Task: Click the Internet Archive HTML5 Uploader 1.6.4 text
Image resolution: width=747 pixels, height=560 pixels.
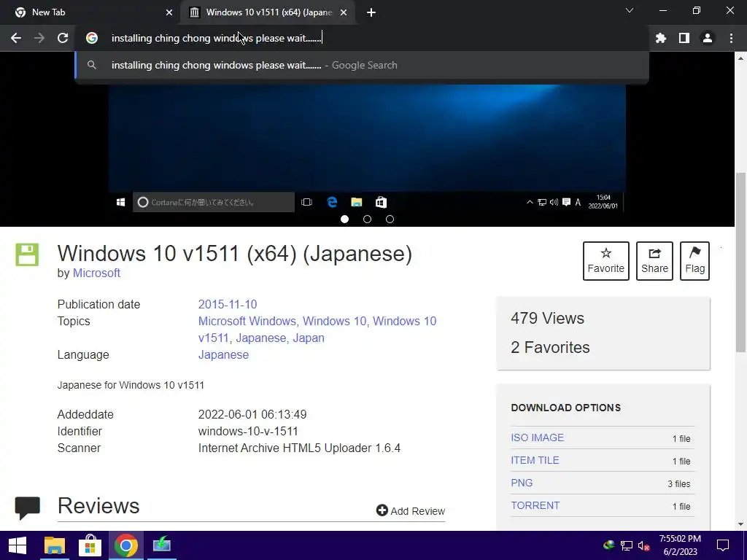Action: click(299, 448)
